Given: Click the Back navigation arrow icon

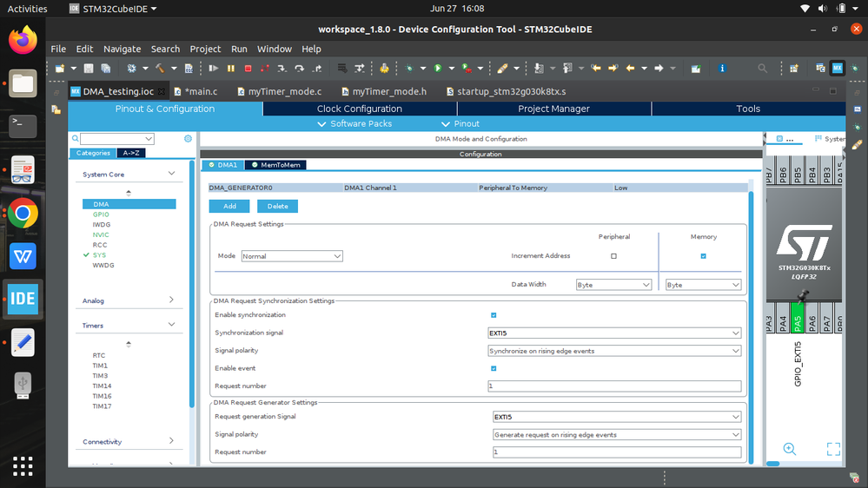Looking at the screenshot, I should click(630, 68).
